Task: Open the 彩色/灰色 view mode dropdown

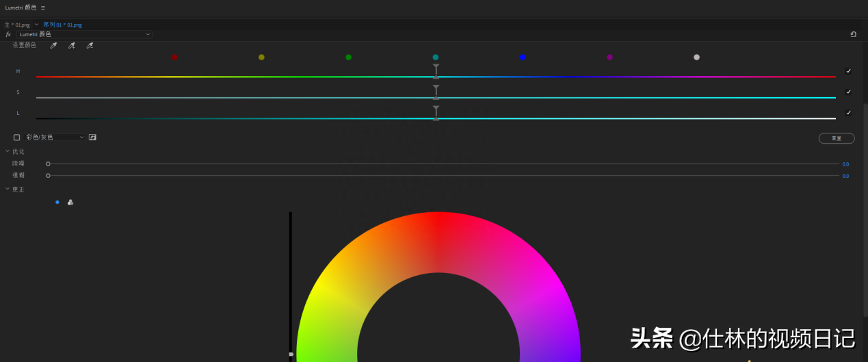Action: coord(55,137)
